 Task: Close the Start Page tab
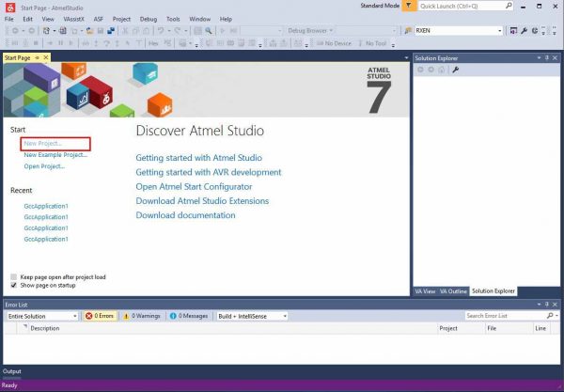coord(46,57)
